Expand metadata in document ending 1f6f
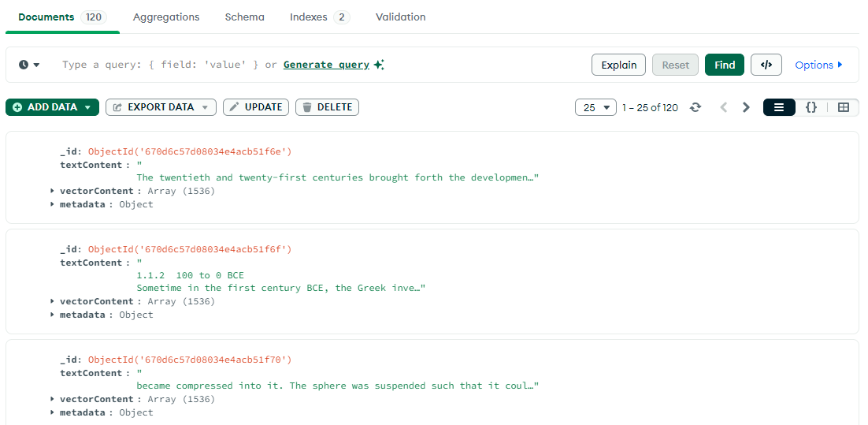 (53, 315)
